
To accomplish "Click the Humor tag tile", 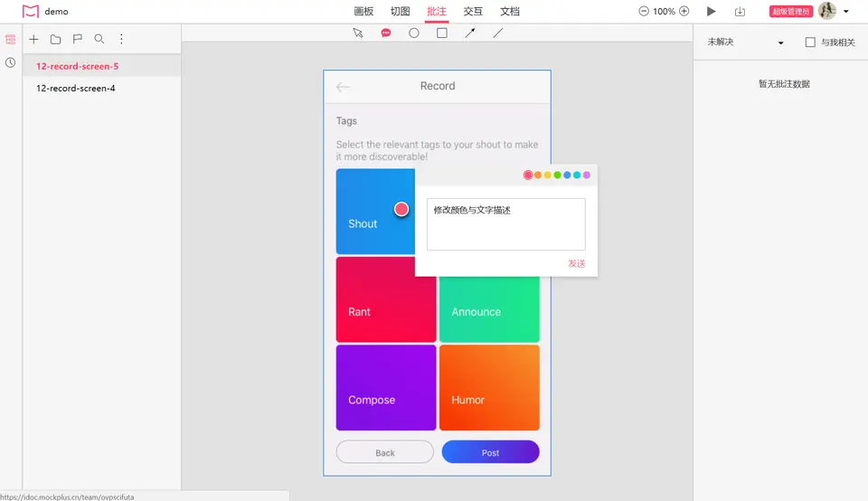I will point(489,388).
